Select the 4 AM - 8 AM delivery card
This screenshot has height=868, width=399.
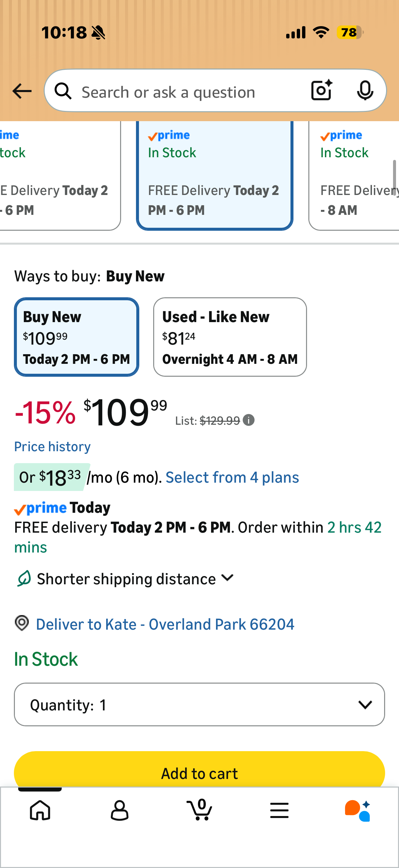click(354, 175)
